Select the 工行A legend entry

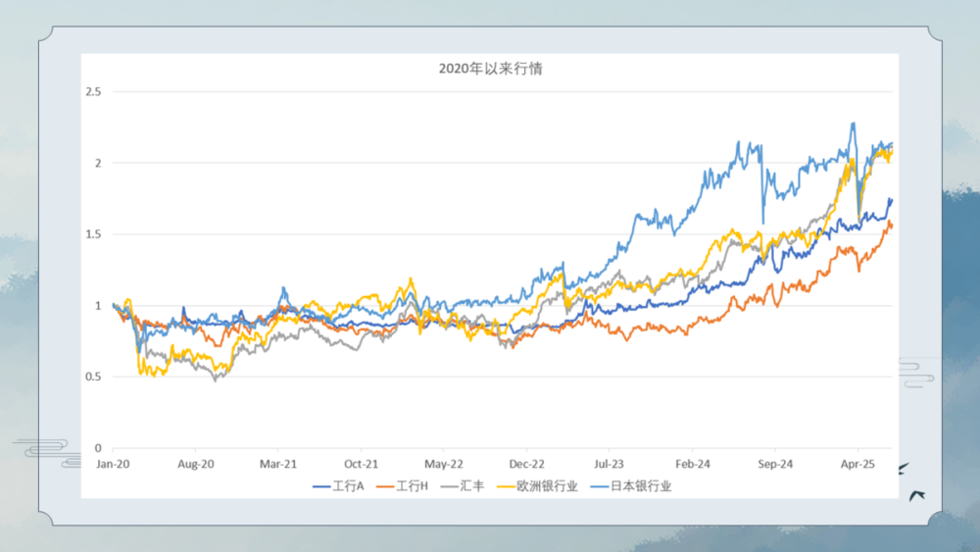(349, 486)
